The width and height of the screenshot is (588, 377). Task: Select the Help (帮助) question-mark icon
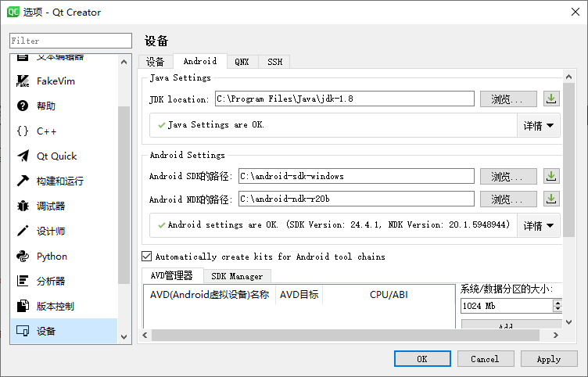coord(23,106)
